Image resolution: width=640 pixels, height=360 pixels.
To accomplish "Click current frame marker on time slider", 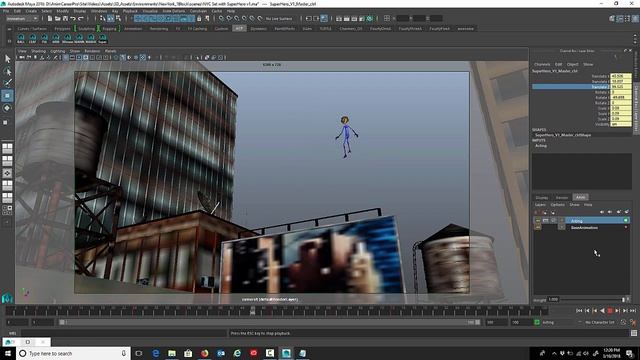I will point(253,311).
